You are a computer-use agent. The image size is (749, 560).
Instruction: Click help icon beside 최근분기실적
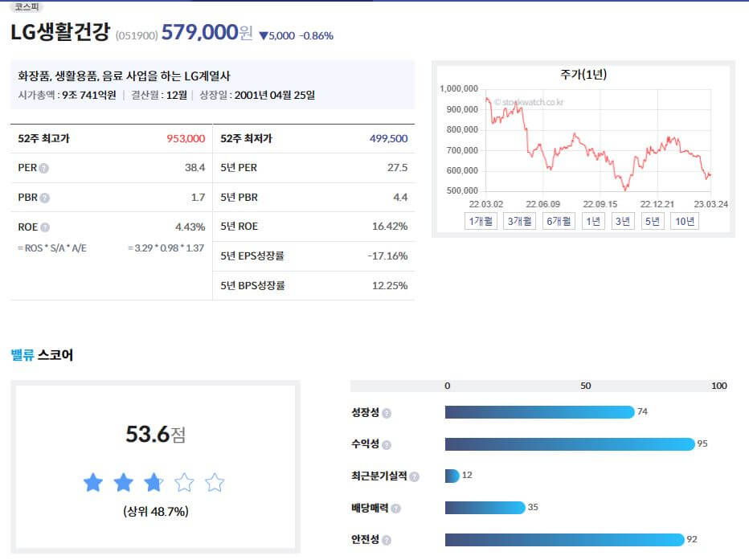click(x=414, y=476)
